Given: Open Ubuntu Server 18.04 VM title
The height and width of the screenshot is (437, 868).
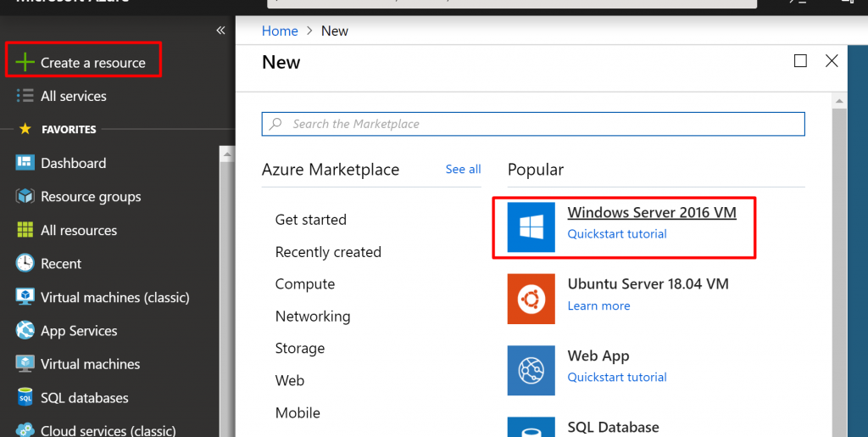Looking at the screenshot, I should pos(648,284).
